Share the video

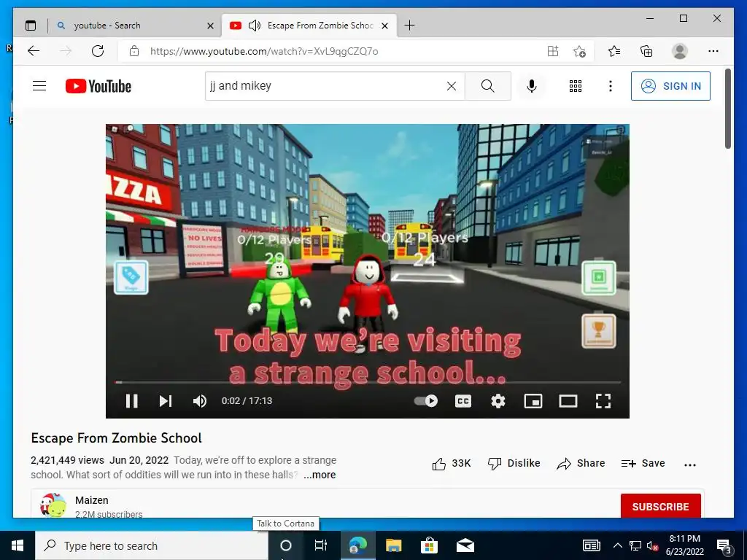(x=581, y=463)
